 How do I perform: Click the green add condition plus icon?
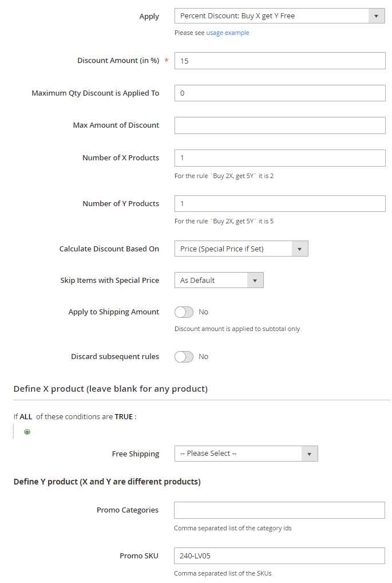pyautogui.click(x=27, y=432)
